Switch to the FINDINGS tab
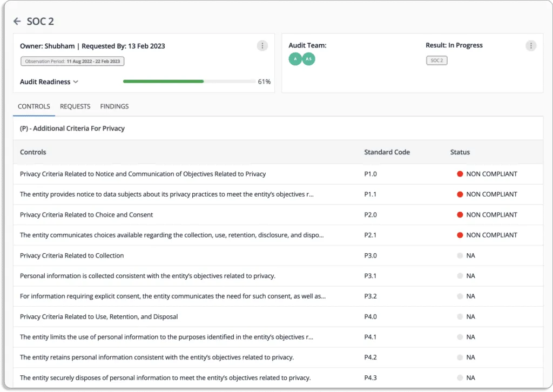 click(x=114, y=106)
